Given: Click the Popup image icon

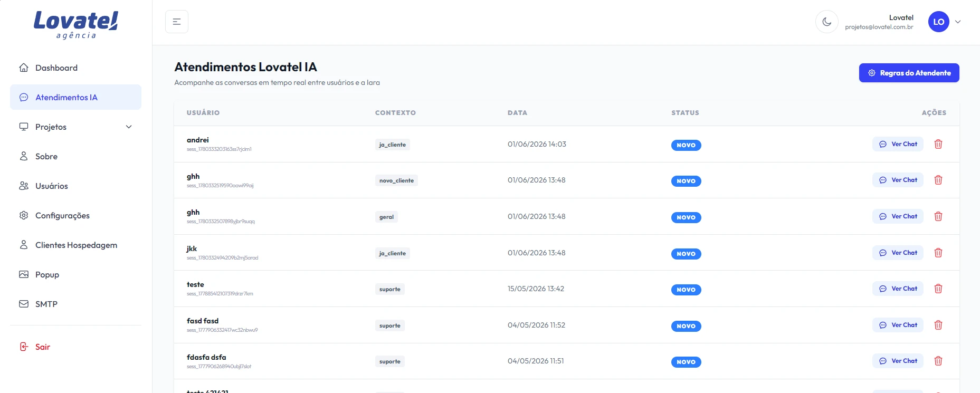Looking at the screenshot, I should click(24, 274).
